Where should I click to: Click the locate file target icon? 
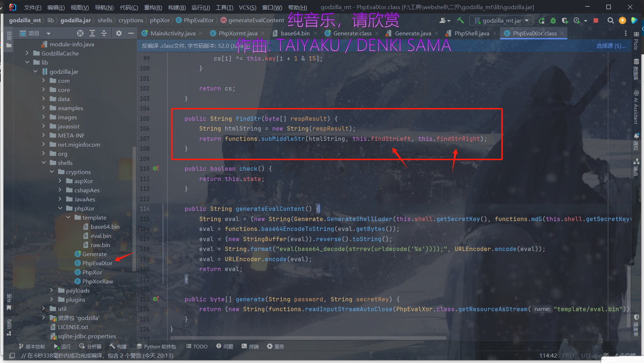(x=80, y=33)
